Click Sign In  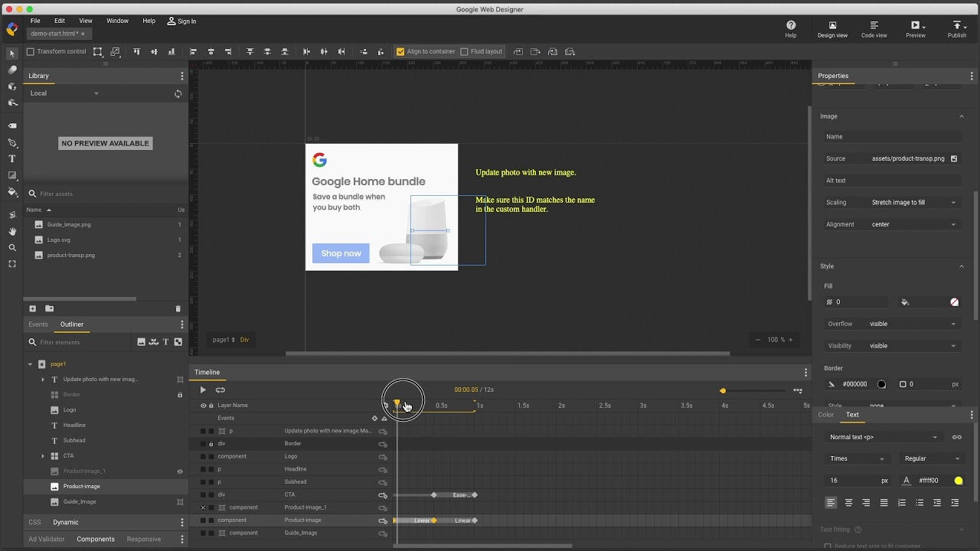click(182, 21)
